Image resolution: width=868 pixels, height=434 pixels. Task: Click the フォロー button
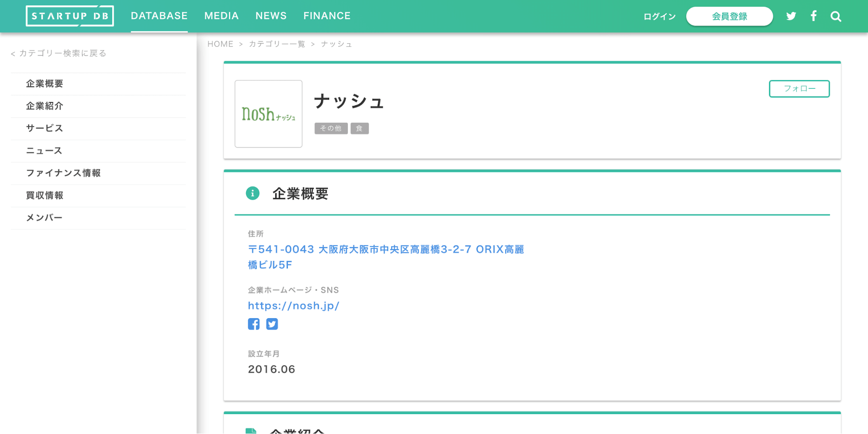pyautogui.click(x=799, y=89)
